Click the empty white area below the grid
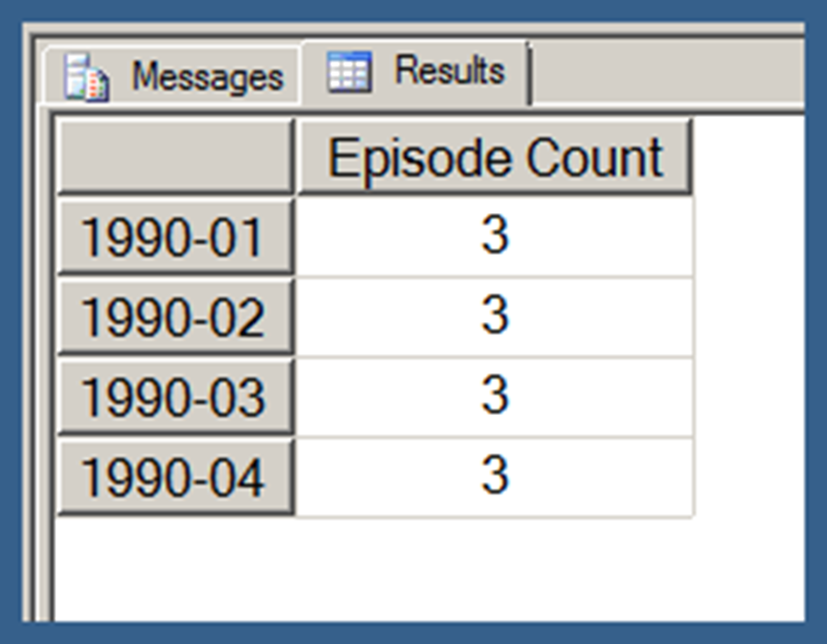The image size is (827, 644). (419, 570)
